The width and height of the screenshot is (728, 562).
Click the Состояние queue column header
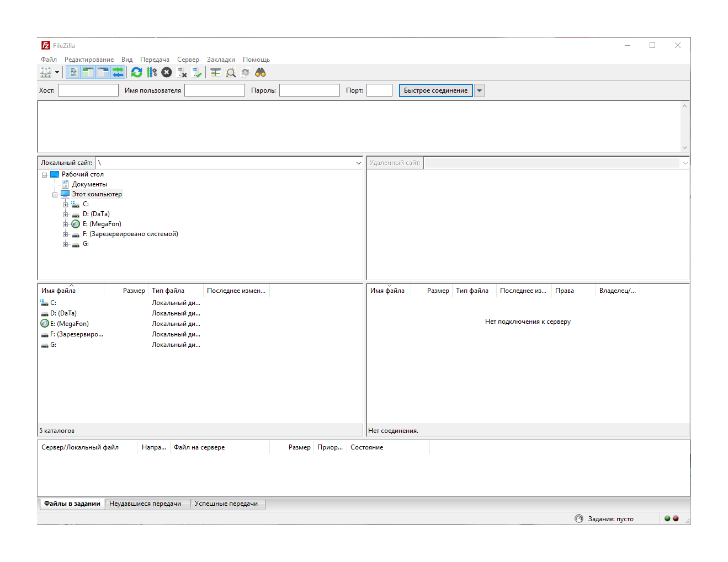[389, 447]
